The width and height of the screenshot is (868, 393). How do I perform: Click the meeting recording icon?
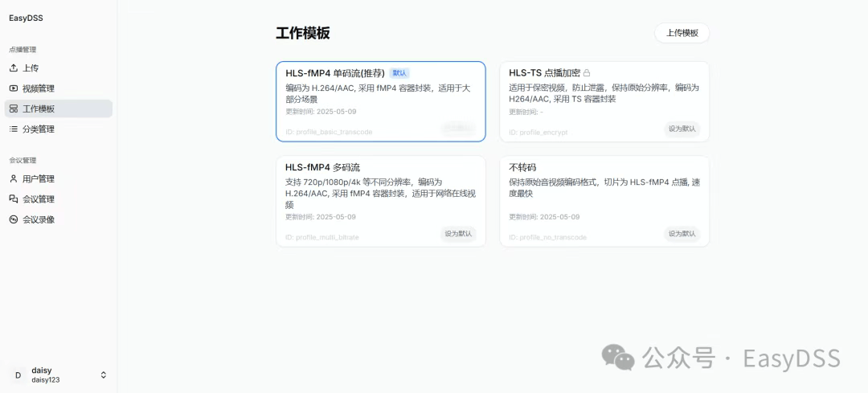point(14,219)
